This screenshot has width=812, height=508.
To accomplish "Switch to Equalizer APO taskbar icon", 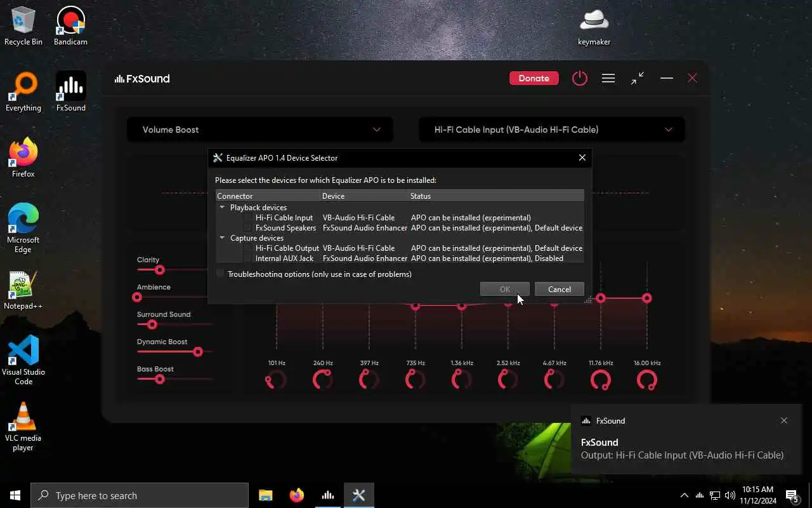I will pyautogui.click(x=359, y=495).
